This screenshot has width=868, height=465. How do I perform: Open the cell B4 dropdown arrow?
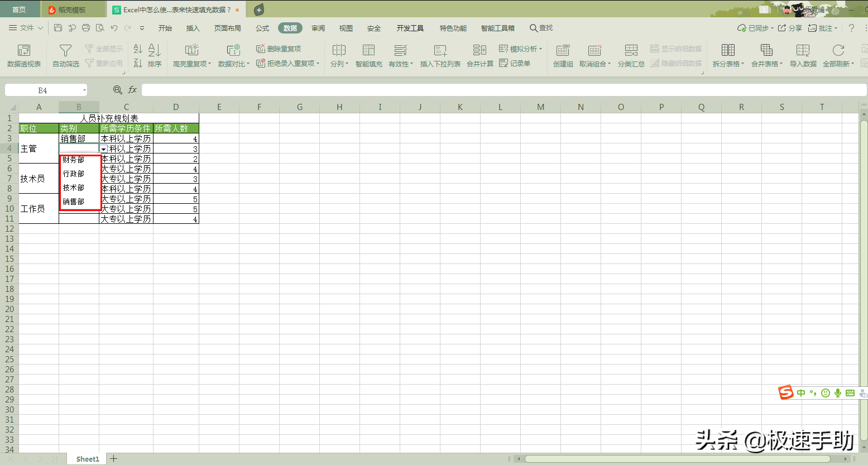(x=104, y=149)
